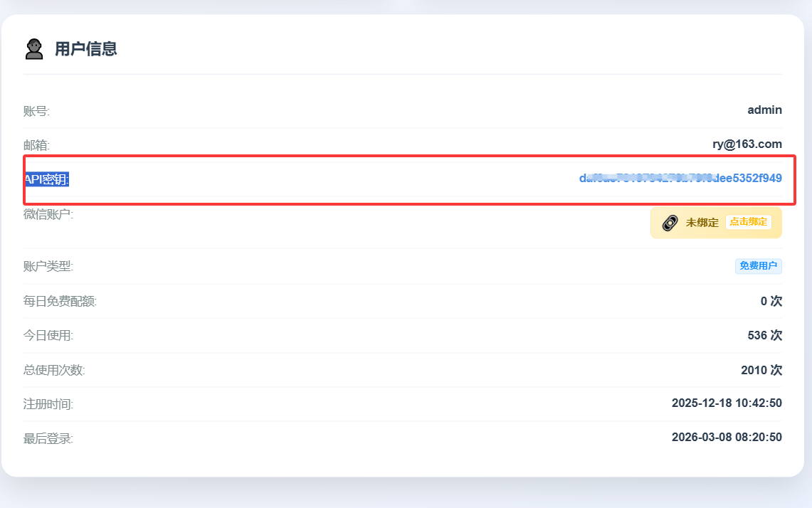Click the ry@163.com email address
The image size is (812, 508).
747,144
